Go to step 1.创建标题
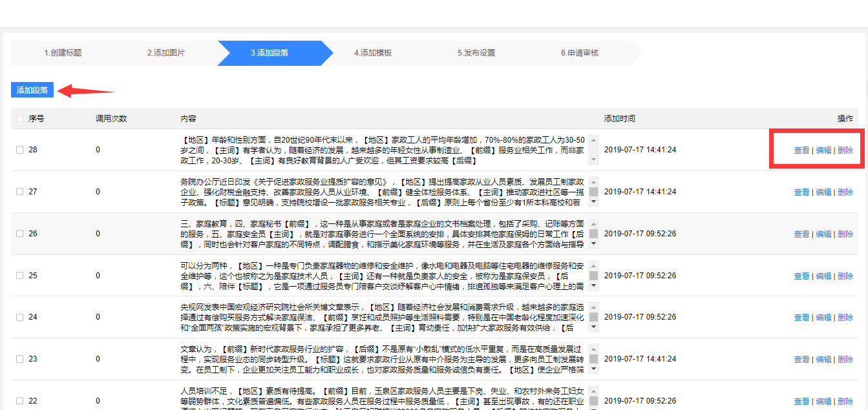 pyautogui.click(x=63, y=53)
